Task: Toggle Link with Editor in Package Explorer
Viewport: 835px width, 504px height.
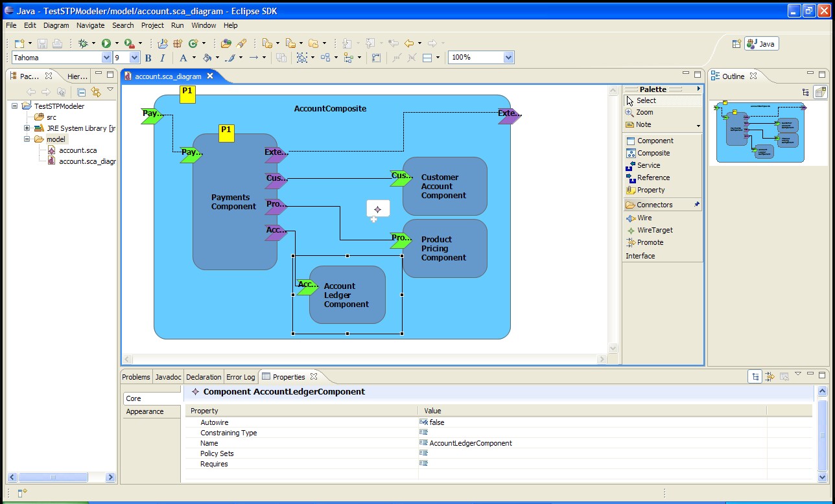Action: 96,92
